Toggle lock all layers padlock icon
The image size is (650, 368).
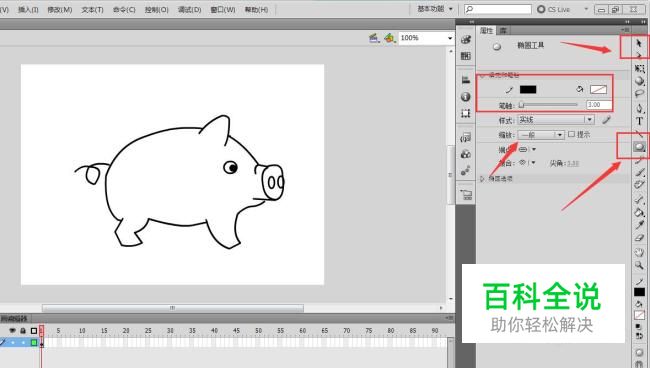[x=23, y=331]
